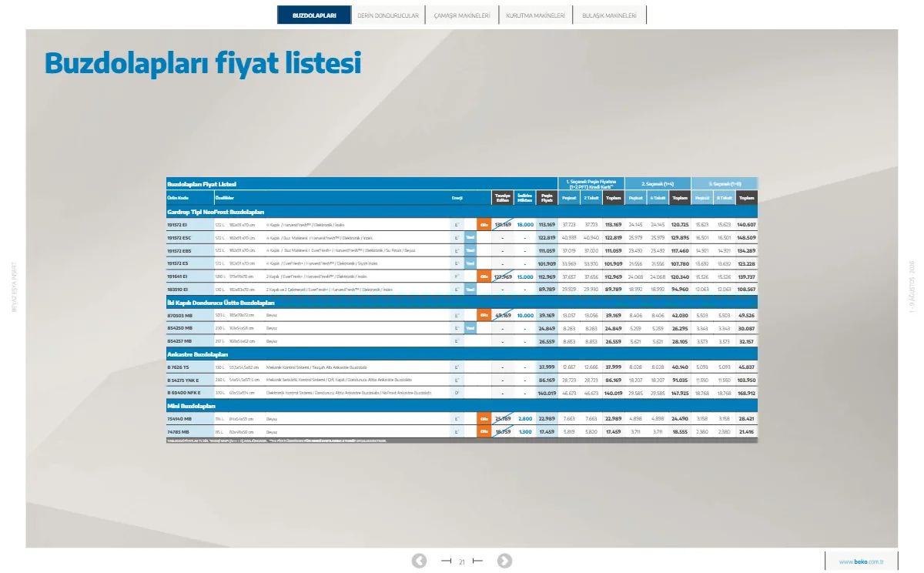Click the Peşin Fiyatı column header
Screen dimensions: 924x573
[x=547, y=197]
